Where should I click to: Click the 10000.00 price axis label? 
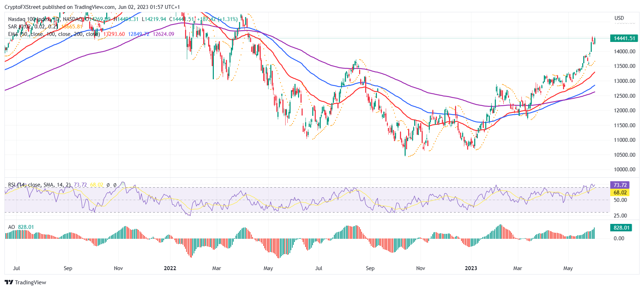coord(624,170)
